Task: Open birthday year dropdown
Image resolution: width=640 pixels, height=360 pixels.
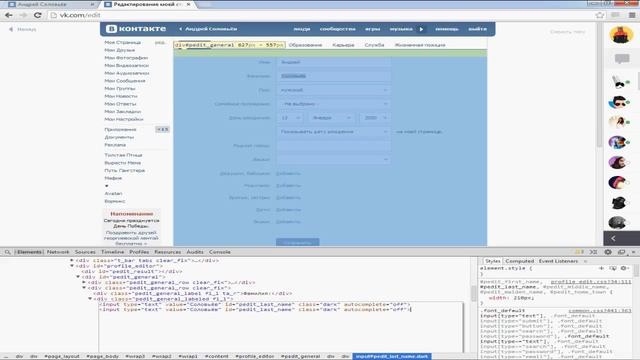Action: tap(374, 118)
